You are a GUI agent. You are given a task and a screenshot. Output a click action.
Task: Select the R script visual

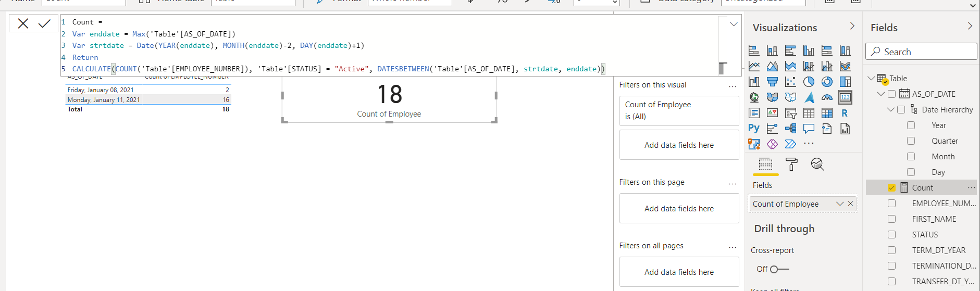tap(845, 113)
